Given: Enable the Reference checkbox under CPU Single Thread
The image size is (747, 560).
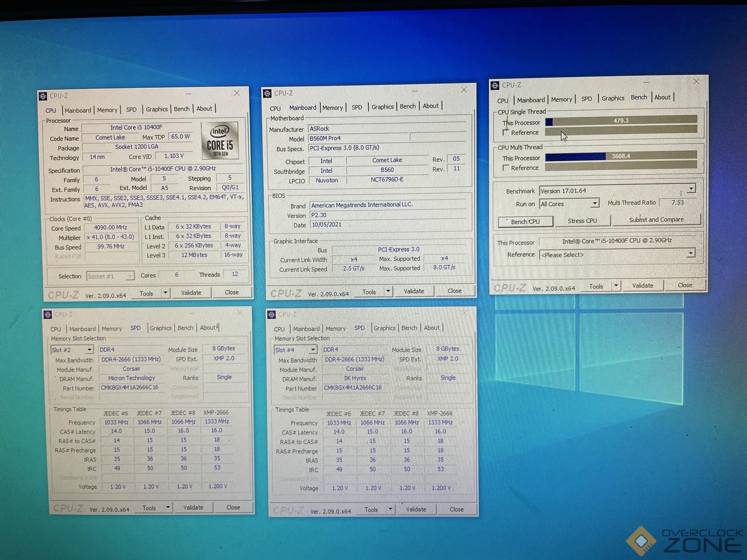Looking at the screenshot, I should [x=506, y=132].
